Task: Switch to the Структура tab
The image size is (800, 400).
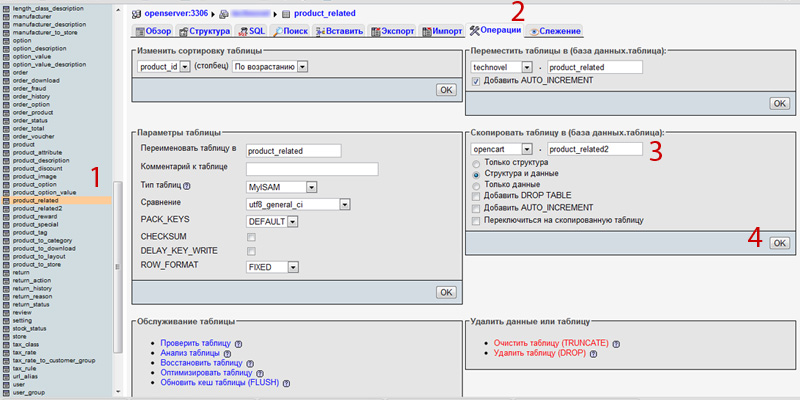Action: click(204, 31)
